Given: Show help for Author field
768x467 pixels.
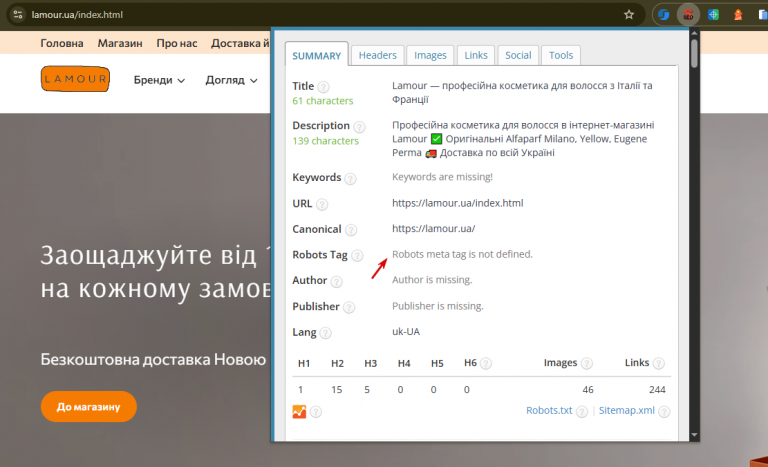Looking at the screenshot, I should [336, 282].
